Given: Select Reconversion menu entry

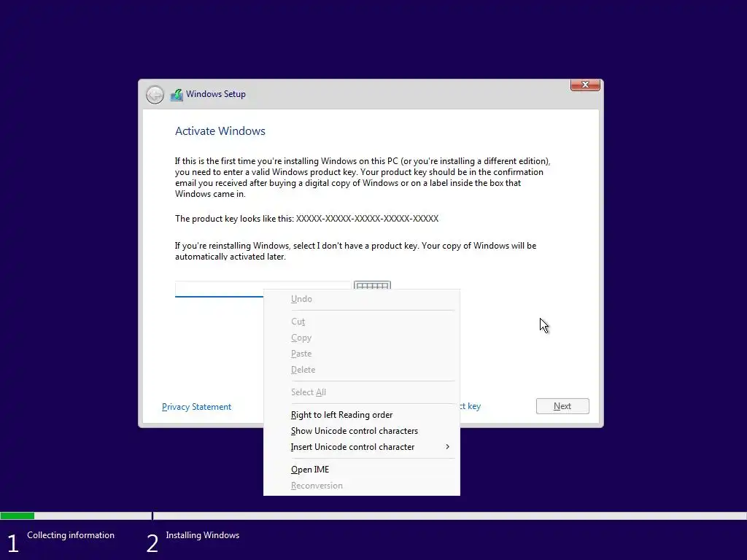Looking at the screenshot, I should tap(361, 486).
